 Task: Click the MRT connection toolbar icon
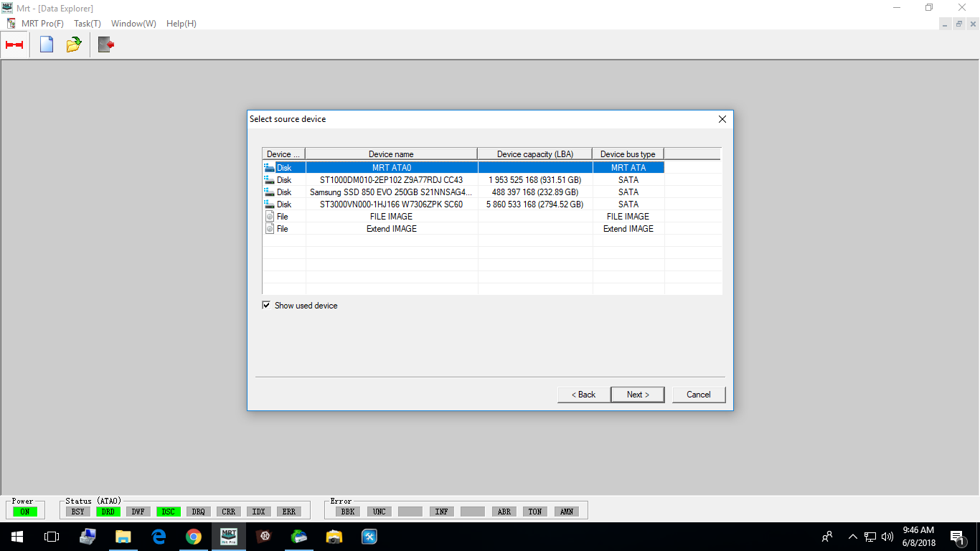[15, 44]
